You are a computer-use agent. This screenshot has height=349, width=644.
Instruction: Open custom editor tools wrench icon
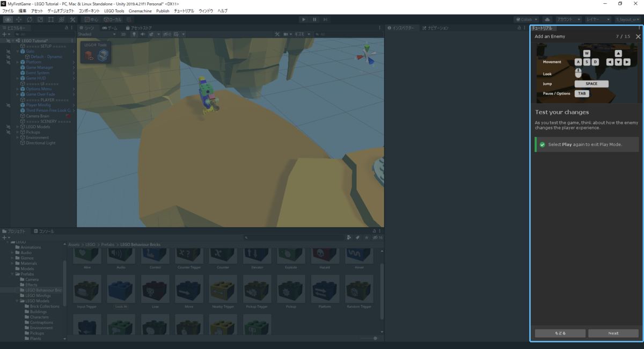coord(72,19)
